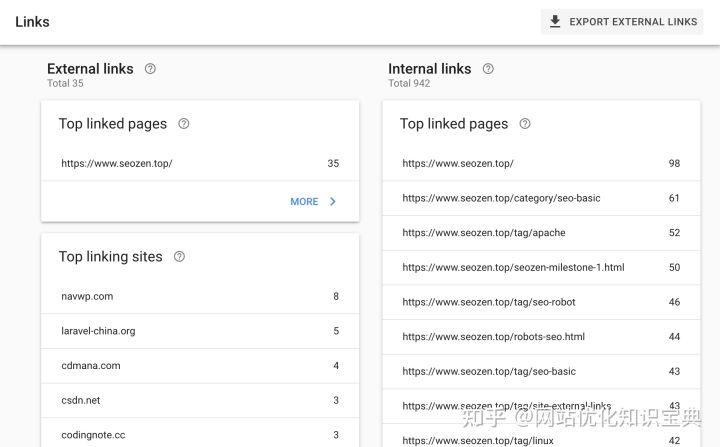Click the Total 35 label
The image size is (720, 447).
tap(65, 83)
